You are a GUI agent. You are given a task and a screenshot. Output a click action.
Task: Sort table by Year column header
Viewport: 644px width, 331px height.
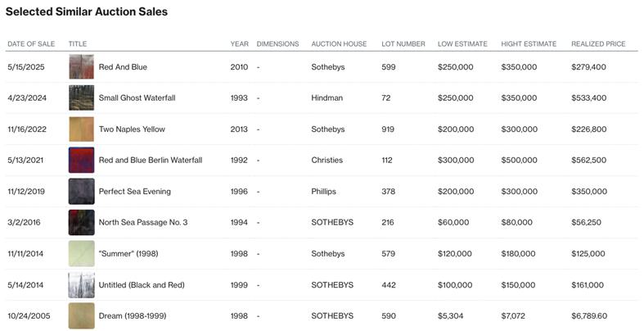(x=239, y=44)
